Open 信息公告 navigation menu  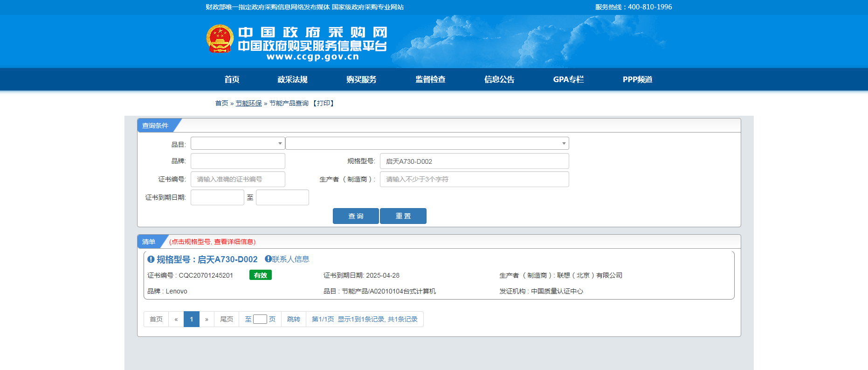coord(499,79)
